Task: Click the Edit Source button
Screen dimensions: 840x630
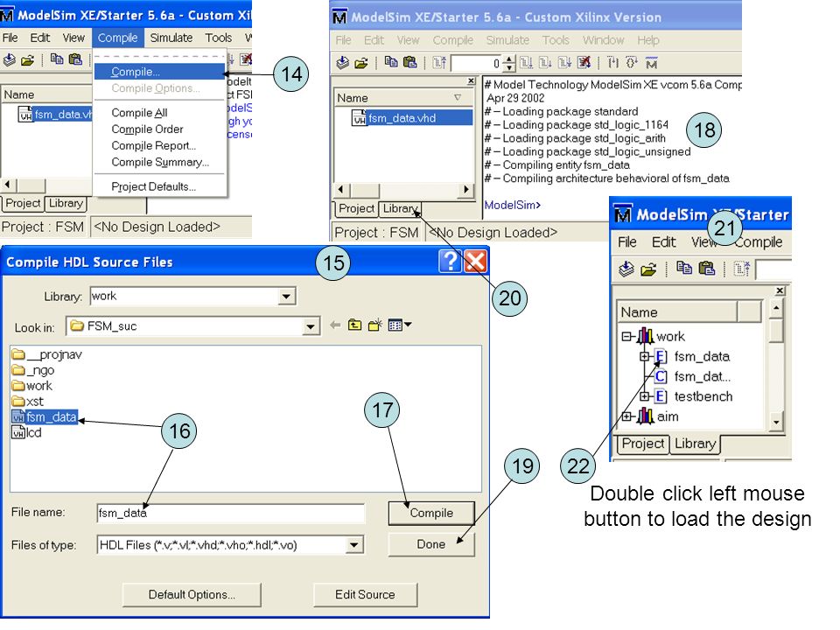Action: (365, 595)
